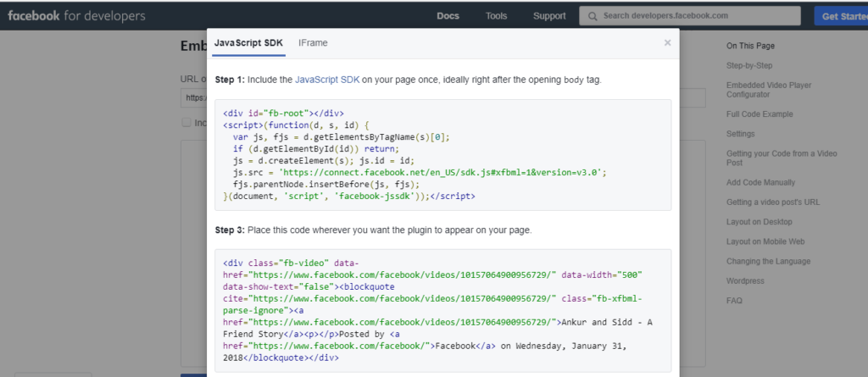The image size is (868, 377).
Task: Switch to the IFrame tab
Action: tap(313, 43)
